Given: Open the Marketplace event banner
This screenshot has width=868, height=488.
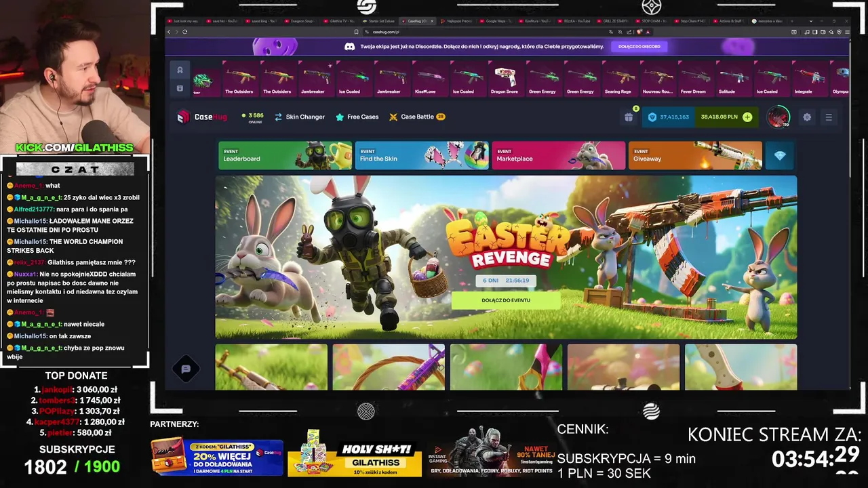Looking at the screenshot, I should (x=559, y=155).
